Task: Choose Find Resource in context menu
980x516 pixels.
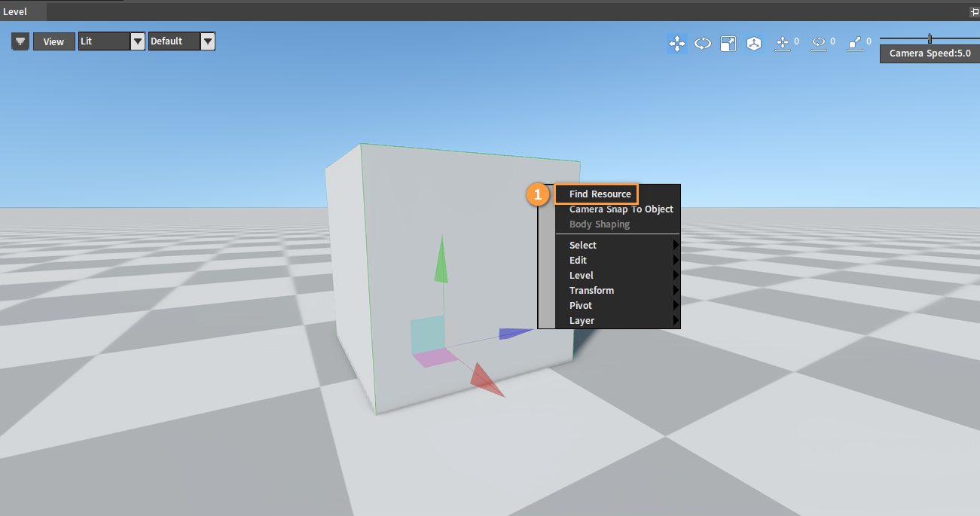Action: [600, 194]
